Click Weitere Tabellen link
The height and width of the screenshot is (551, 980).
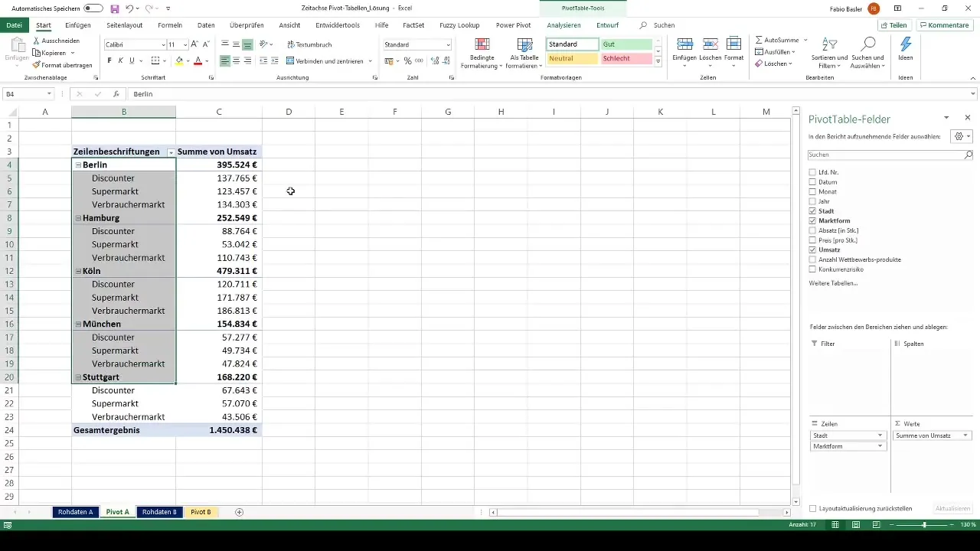pyautogui.click(x=833, y=283)
